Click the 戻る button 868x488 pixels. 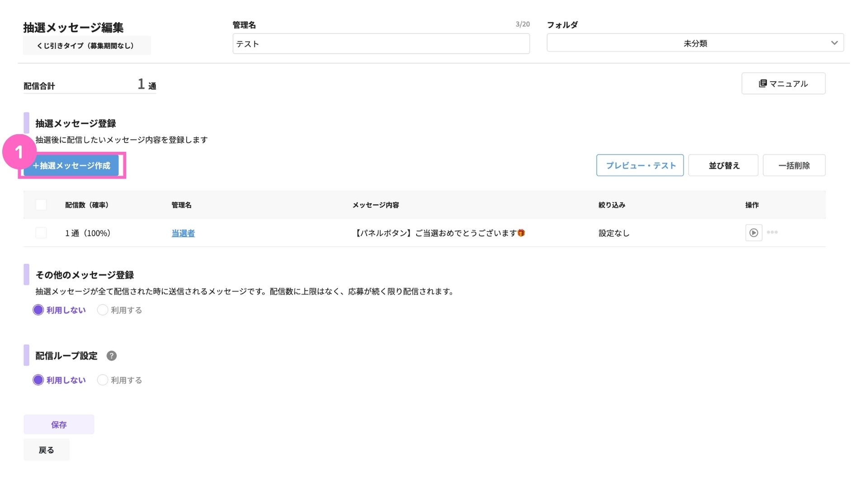click(47, 450)
